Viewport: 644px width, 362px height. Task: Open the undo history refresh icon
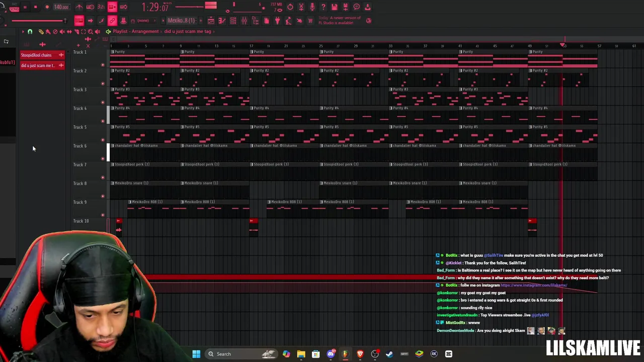(290, 7)
